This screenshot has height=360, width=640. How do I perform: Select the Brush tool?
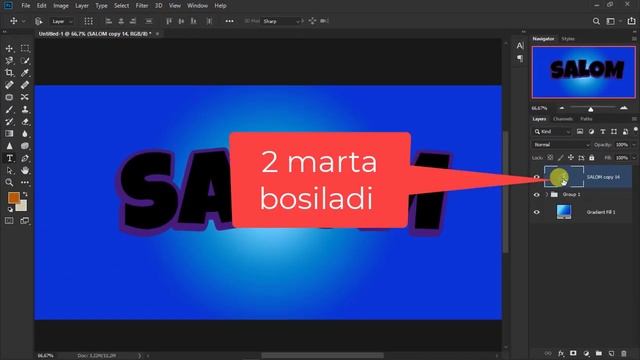[x=9, y=109]
